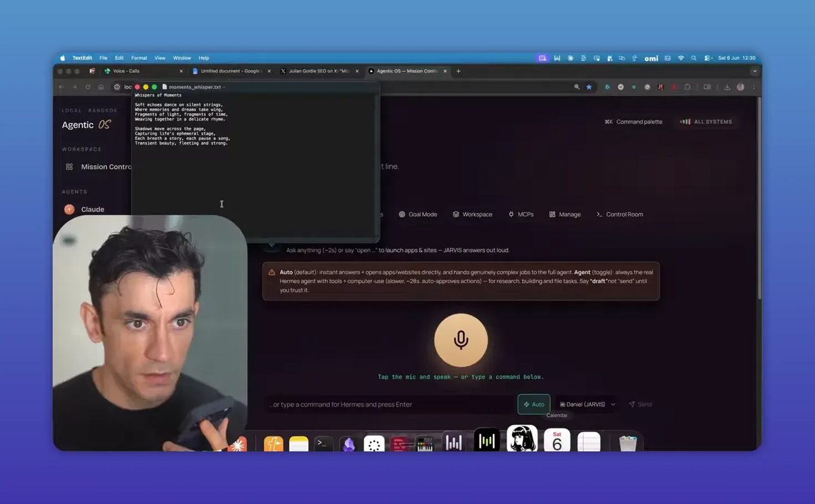Open the Manage section
The image size is (815, 504).
click(565, 214)
